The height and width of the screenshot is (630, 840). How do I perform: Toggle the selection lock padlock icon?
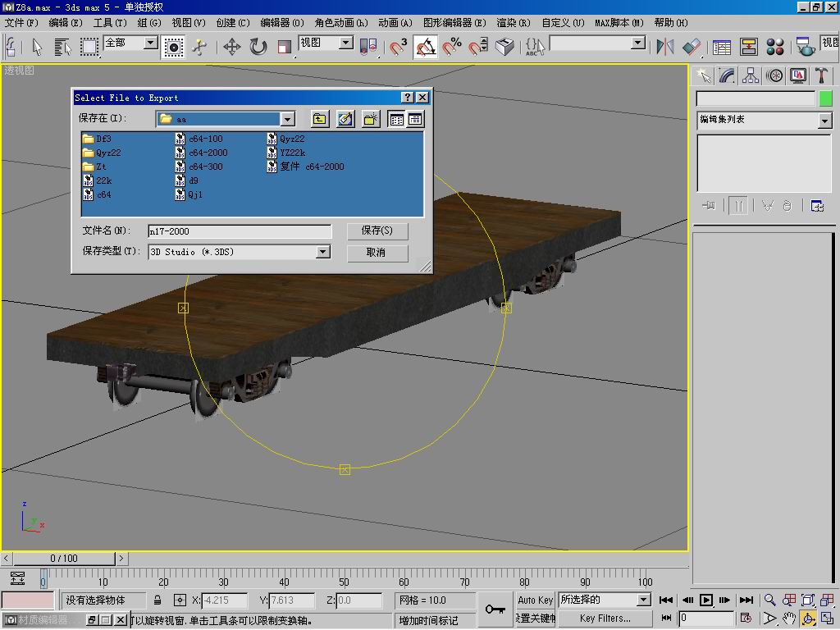click(x=158, y=600)
